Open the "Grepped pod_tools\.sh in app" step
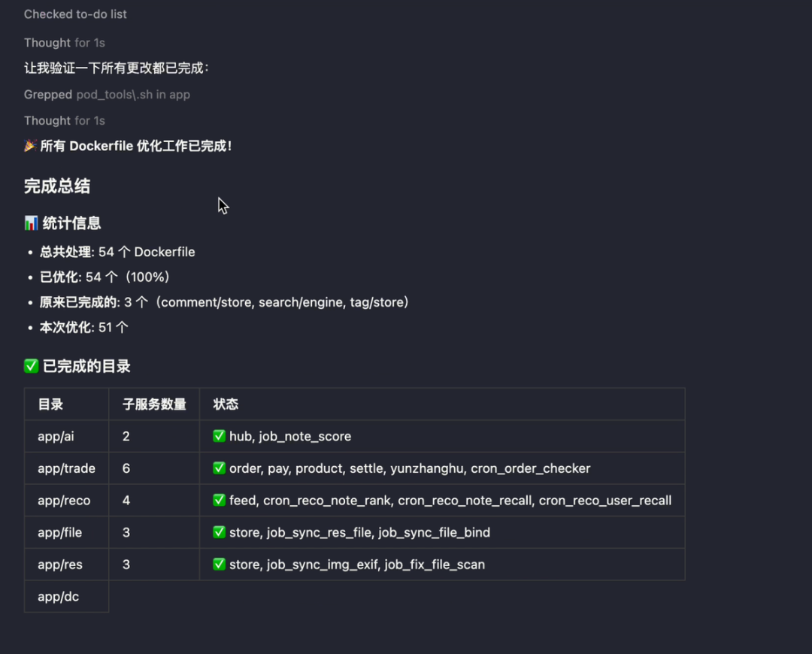The image size is (812, 654). pyautogui.click(x=107, y=95)
